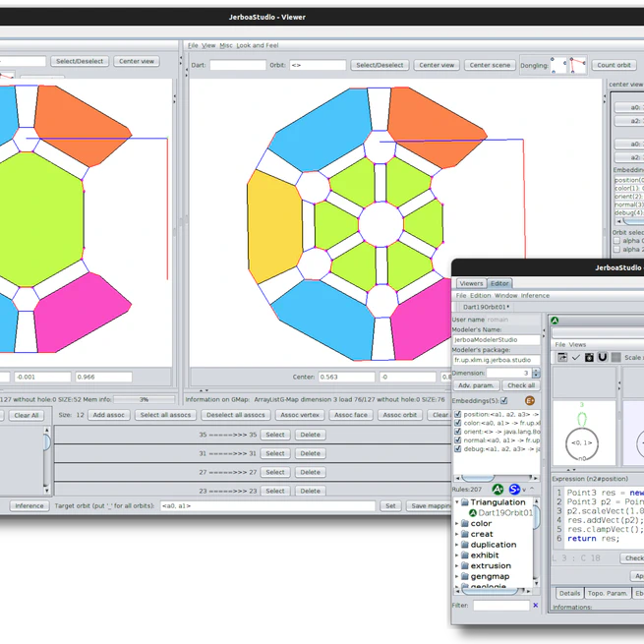Switch to the Viewers tab
Viewport: 644px width, 644px height.
coord(471,283)
